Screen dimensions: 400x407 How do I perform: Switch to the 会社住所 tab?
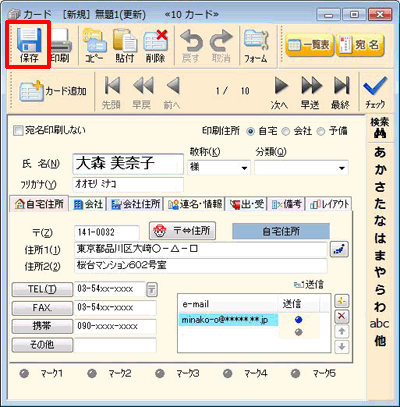tap(136, 204)
